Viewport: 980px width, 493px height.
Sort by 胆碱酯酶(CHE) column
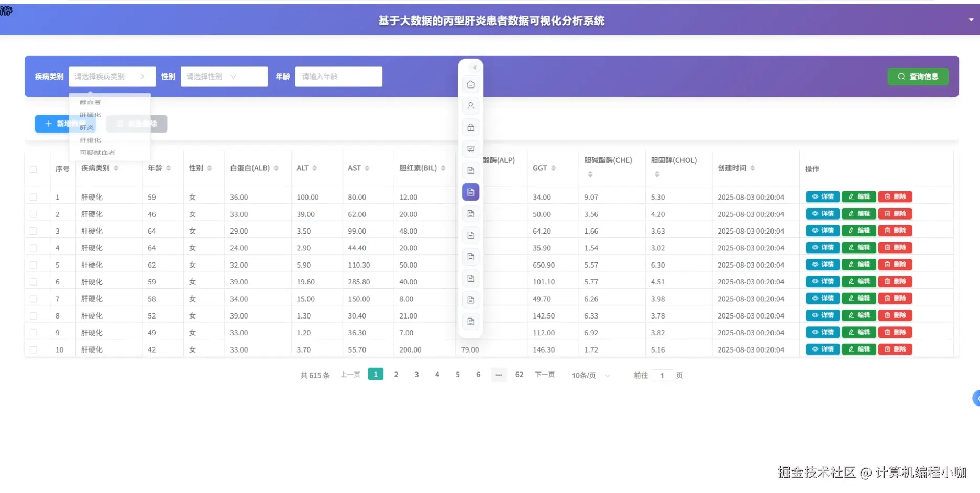[590, 174]
